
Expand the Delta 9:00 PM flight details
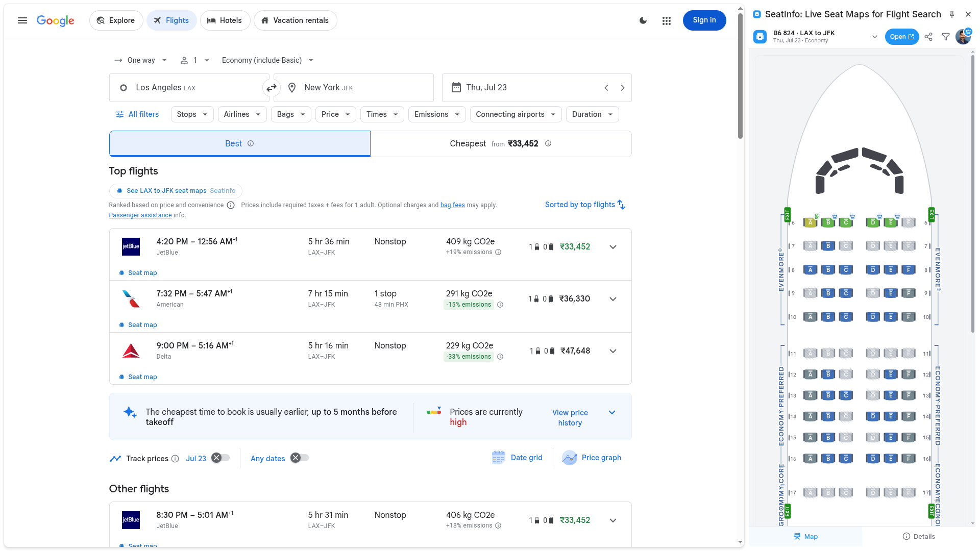tap(613, 351)
